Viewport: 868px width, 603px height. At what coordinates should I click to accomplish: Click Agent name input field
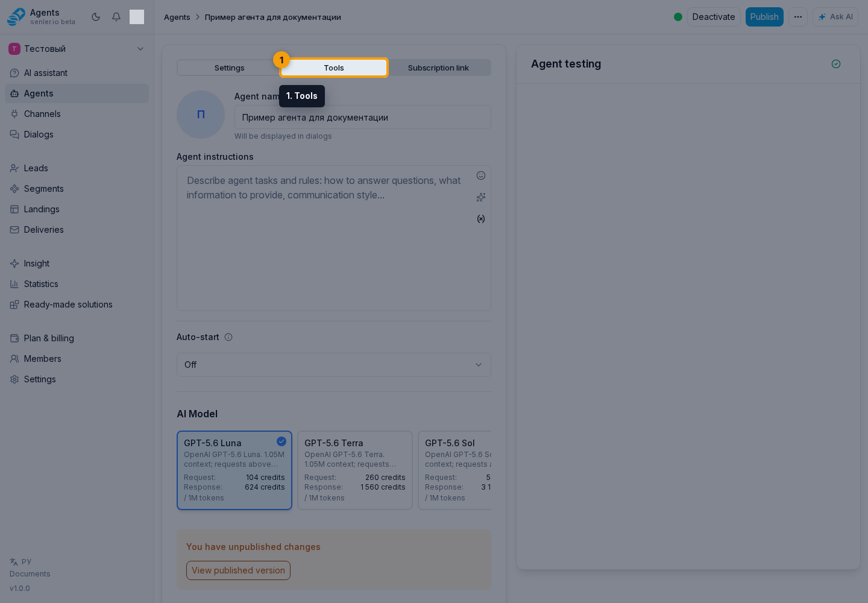pos(363,118)
